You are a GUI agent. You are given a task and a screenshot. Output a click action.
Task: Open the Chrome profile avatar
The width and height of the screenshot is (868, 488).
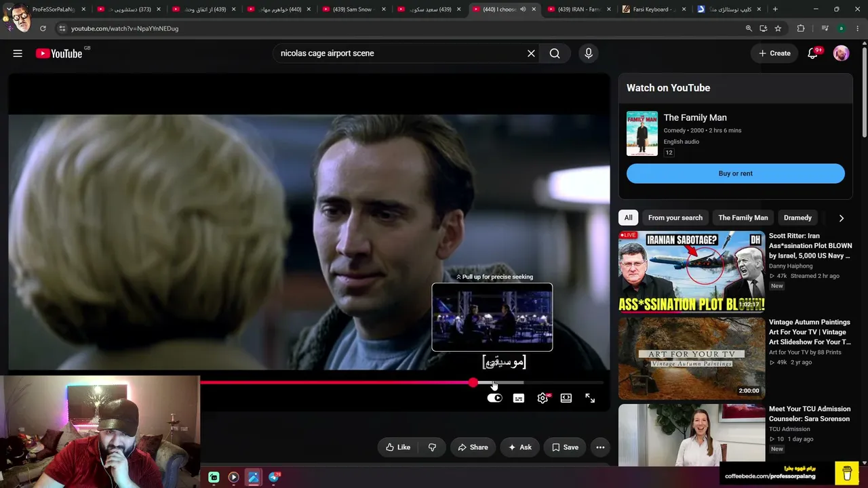pos(842,28)
